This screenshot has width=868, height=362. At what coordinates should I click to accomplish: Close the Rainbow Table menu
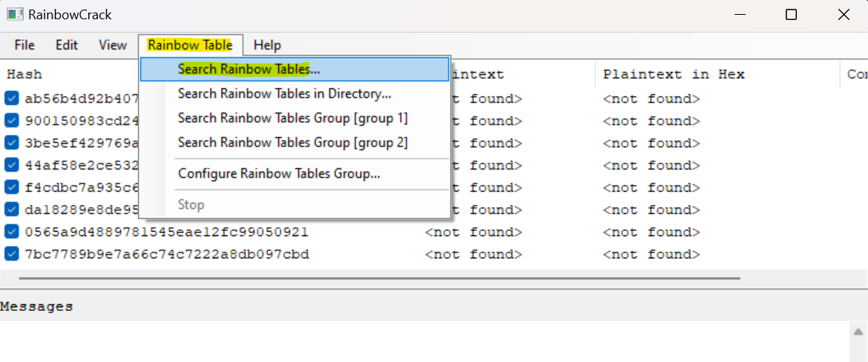click(x=190, y=44)
